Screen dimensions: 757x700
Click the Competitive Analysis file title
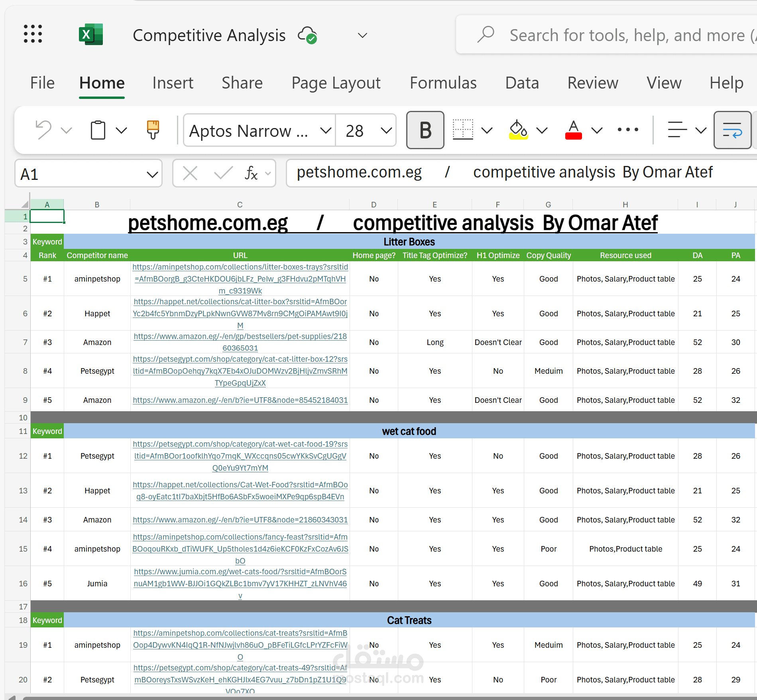coord(209,35)
